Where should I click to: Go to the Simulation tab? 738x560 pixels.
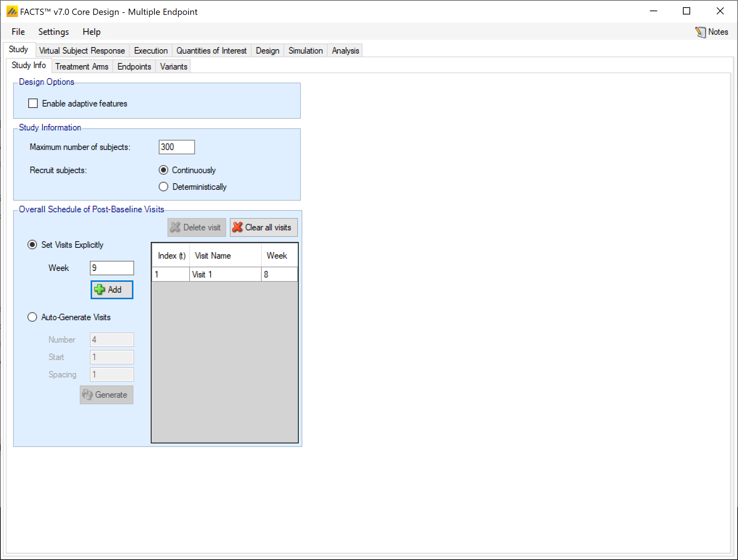305,51
